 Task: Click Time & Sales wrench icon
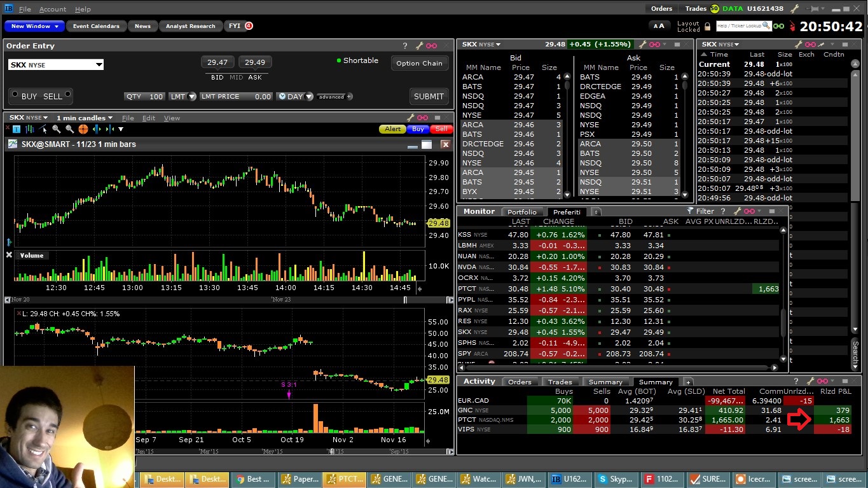[797, 44]
